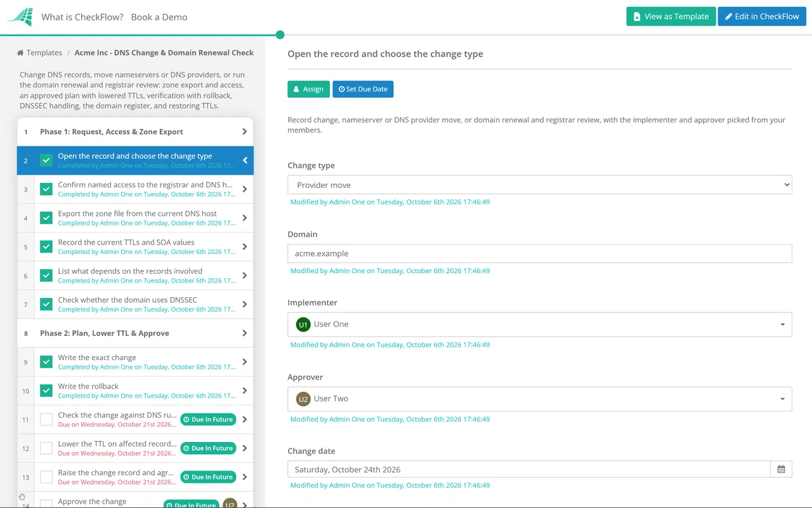Click into the Domain input field
The height and width of the screenshot is (508, 812).
click(x=540, y=253)
